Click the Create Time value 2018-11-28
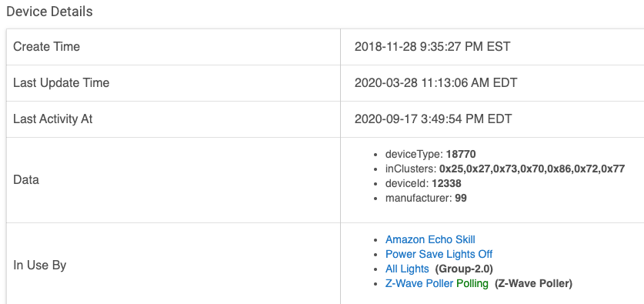 [432, 46]
